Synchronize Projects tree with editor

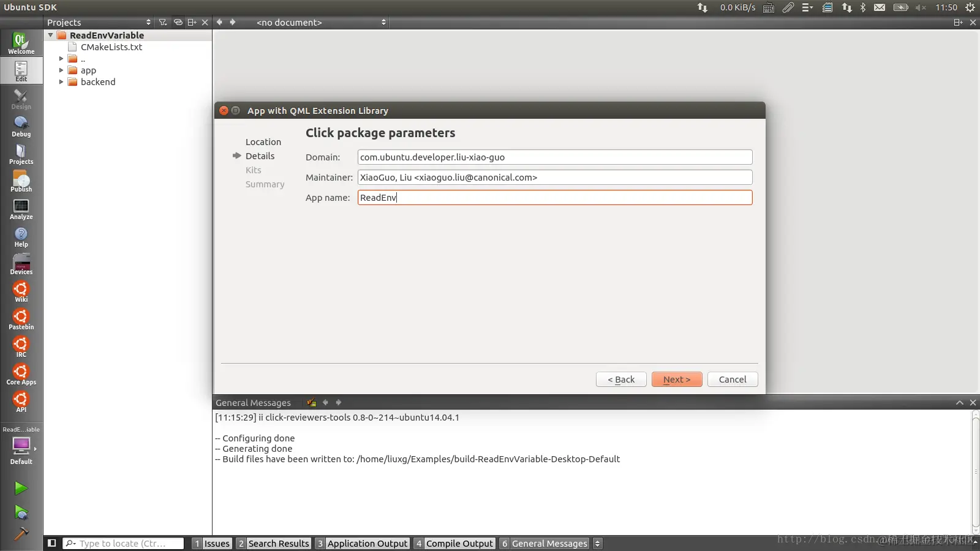[x=178, y=22]
